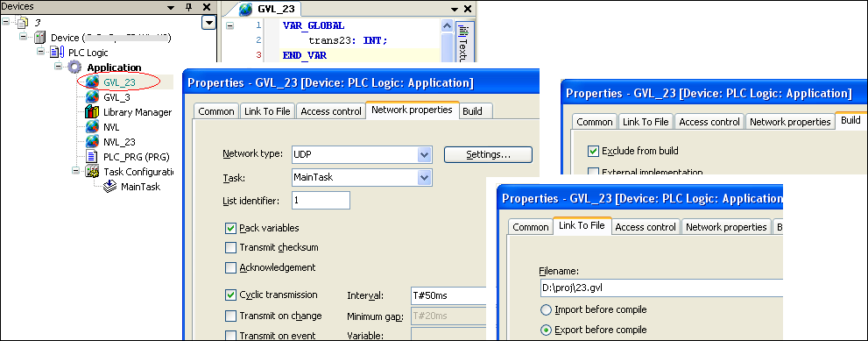
Task: Click the MainTask icon in tree
Action: click(110, 187)
